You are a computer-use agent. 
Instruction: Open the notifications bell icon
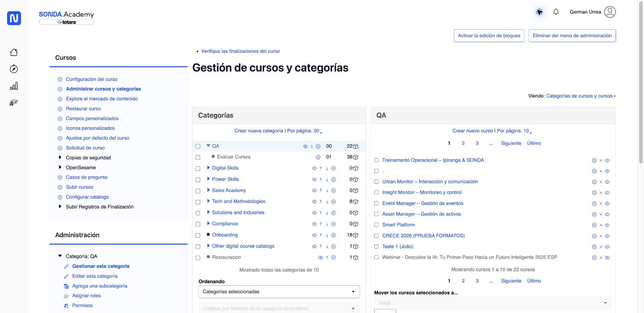point(556,12)
